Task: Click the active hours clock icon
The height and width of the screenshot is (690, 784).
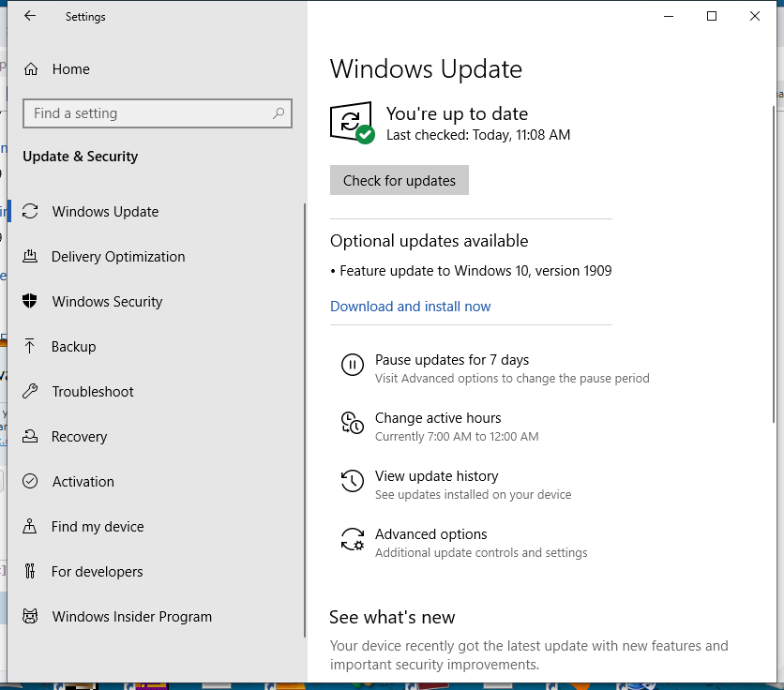Action: tap(353, 423)
